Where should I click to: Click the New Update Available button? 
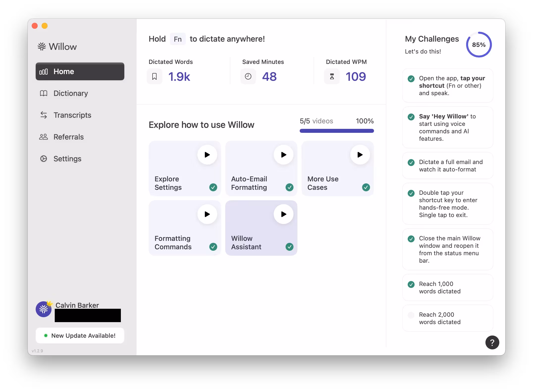(80, 336)
